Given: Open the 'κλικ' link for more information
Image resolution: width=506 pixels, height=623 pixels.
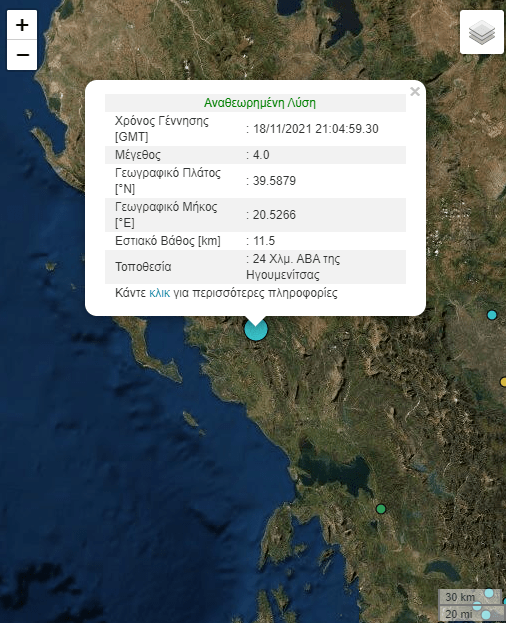Looking at the screenshot, I should pos(160,293).
